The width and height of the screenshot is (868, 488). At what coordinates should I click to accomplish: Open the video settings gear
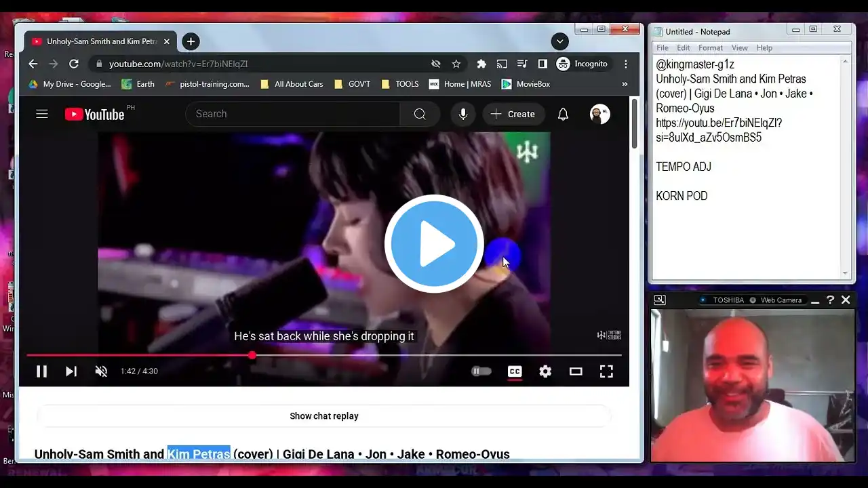[545, 371]
